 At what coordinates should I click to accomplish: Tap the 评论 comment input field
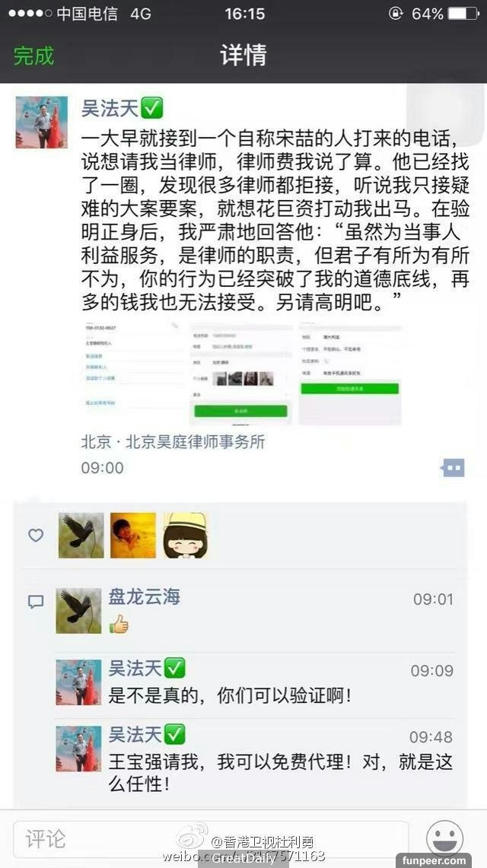[210, 838]
